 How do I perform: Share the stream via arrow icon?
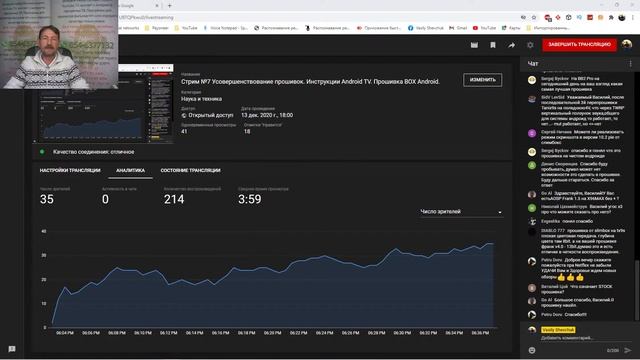click(511, 45)
